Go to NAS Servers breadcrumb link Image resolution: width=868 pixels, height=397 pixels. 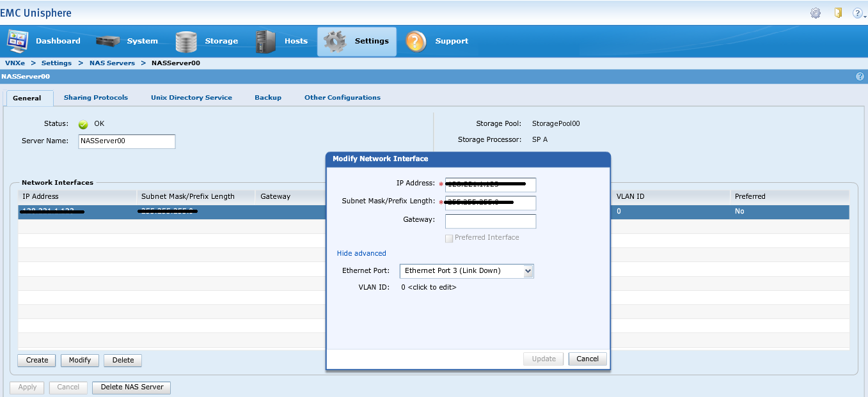[112, 63]
